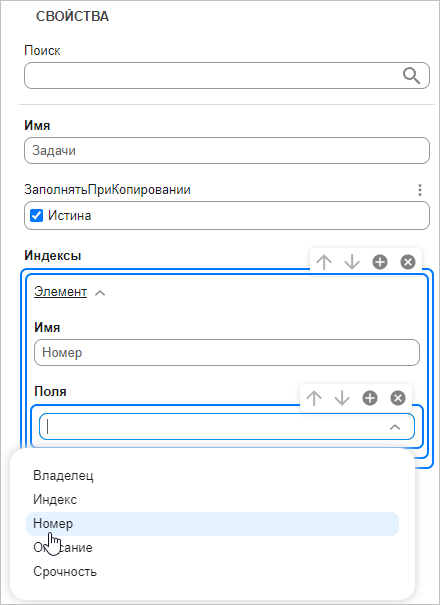Open the three-dot menu beside ЗаполнятьПриКопировании

420,190
